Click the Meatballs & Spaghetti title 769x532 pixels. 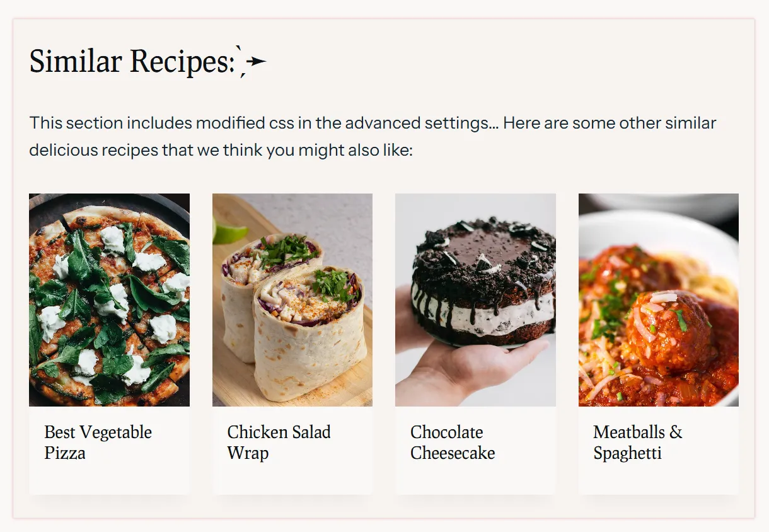tap(638, 442)
